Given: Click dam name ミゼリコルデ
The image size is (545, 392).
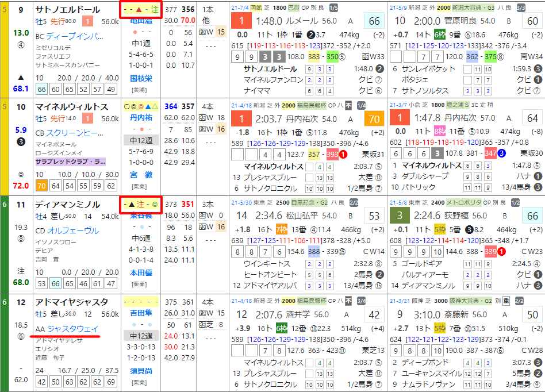Looking at the screenshot, I should coord(53,47).
